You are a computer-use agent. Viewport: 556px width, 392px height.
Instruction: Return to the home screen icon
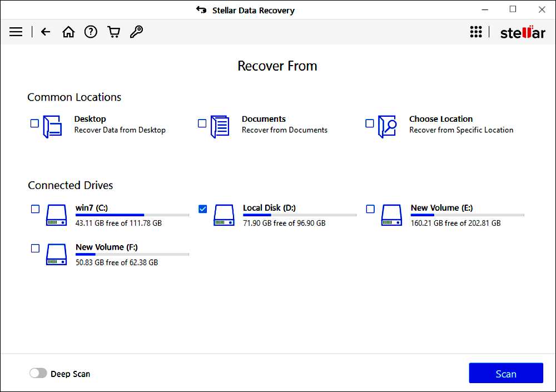[x=68, y=32]
